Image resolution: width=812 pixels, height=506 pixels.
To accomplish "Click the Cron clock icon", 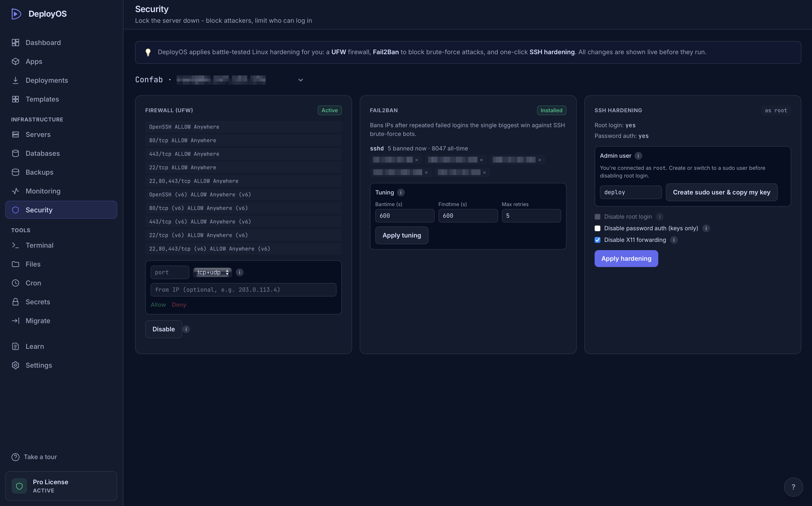I will 15,283.
